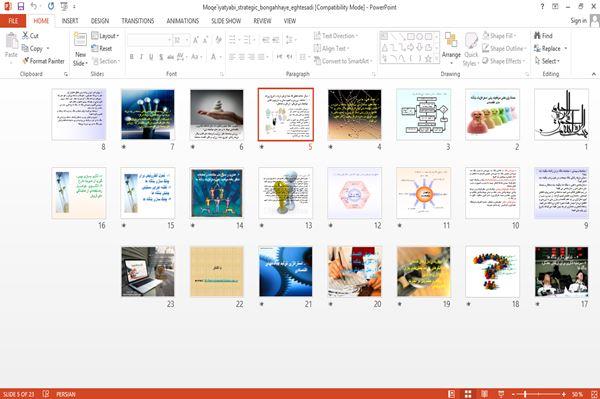Open Shape Outline dropdown

(x=504, y=48)
